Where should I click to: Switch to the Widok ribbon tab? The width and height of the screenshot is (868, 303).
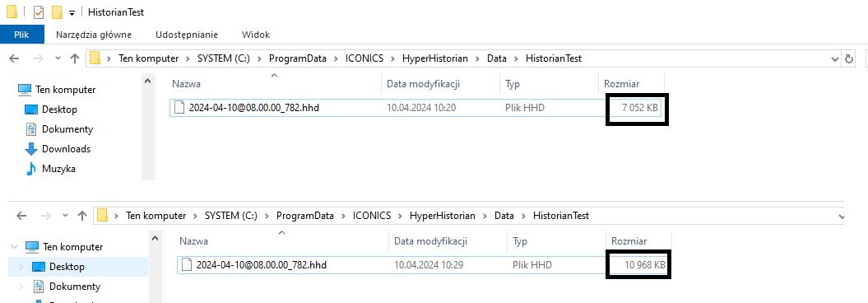tap(256, 35)
